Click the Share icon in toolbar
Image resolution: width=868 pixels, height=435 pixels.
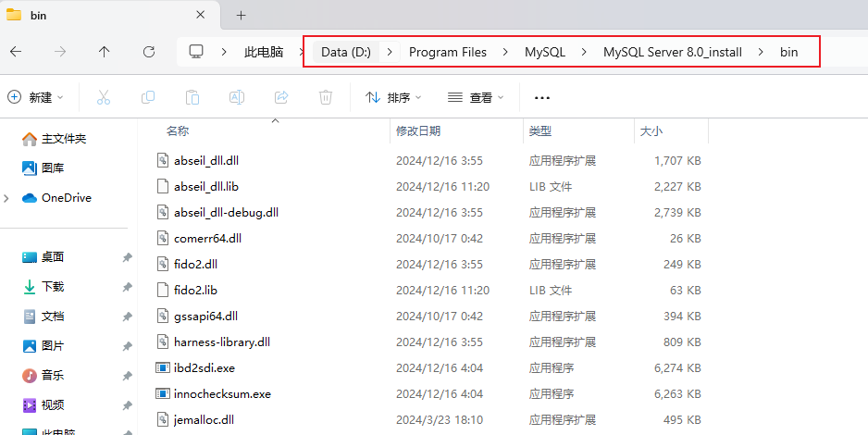[281, 97]
